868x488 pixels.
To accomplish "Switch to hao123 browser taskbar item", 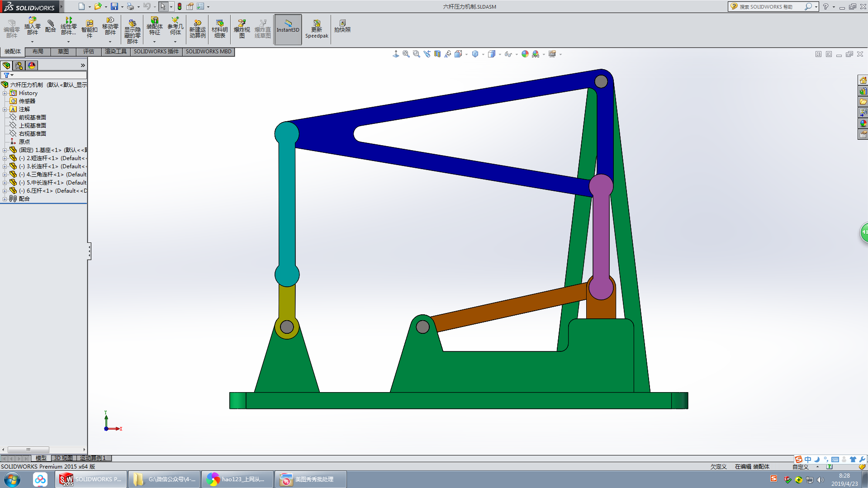I will click(x=237, y=479).
